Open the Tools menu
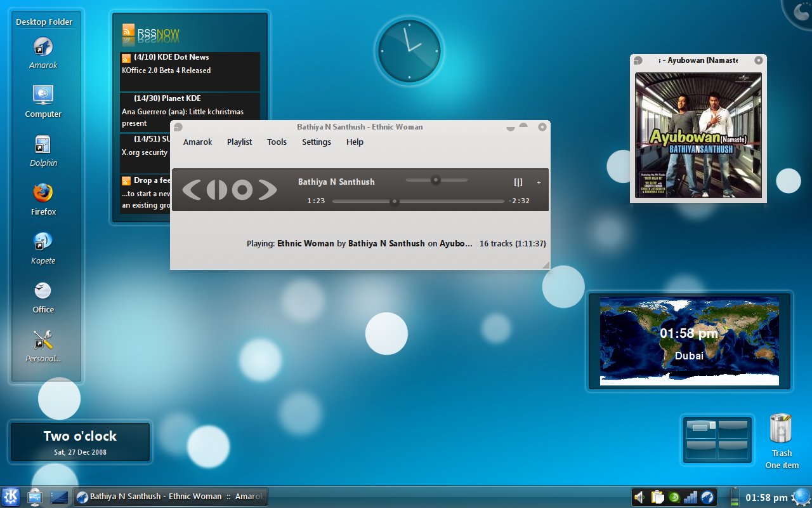The image size is (812, 508). [x=277, y=142]
